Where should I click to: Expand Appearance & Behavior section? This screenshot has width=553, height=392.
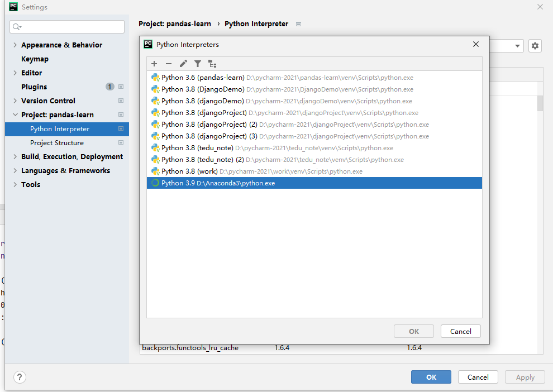[15, 45]
